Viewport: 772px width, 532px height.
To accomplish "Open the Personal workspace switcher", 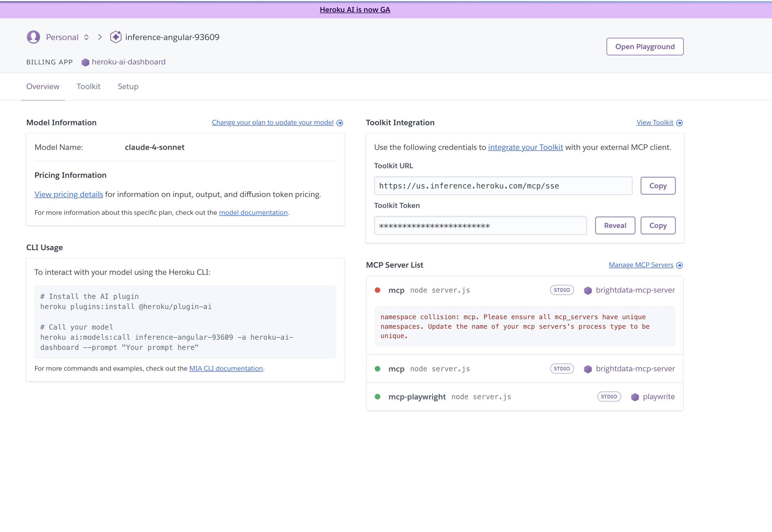I will coord(86,37).
